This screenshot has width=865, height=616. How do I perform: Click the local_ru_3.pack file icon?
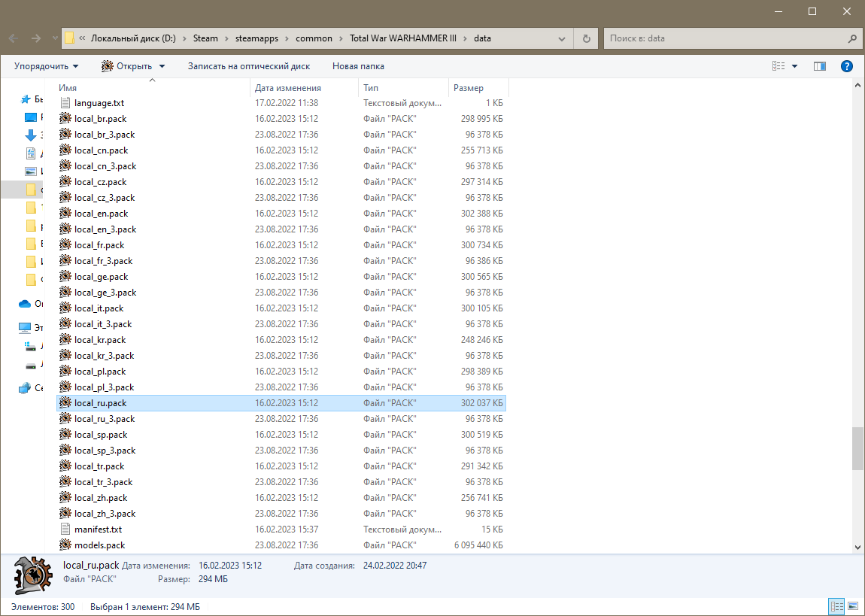65,419
